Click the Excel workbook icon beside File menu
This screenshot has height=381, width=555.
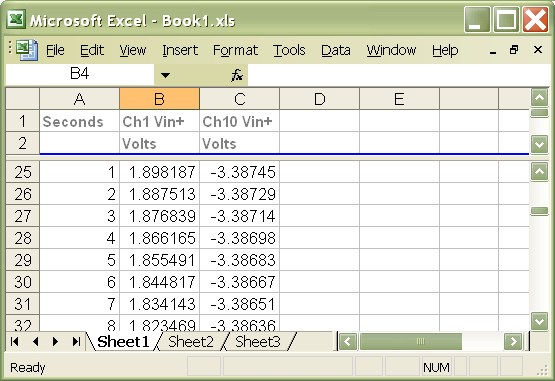point(27,50)
